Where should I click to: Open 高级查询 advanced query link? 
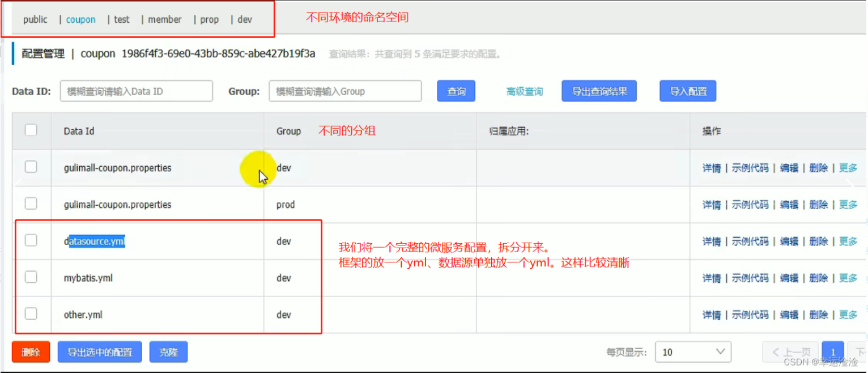point(524,91)
